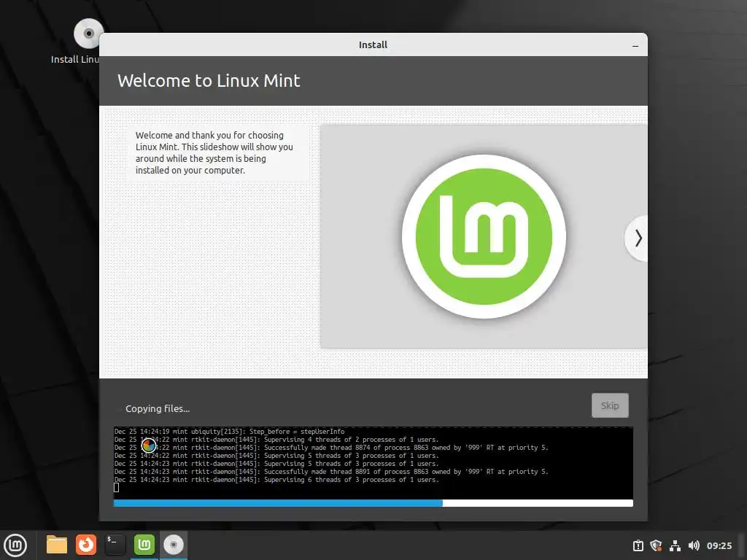747x560 pixels.
Task: Open the volume control tray icon
Action: (694, 545)
